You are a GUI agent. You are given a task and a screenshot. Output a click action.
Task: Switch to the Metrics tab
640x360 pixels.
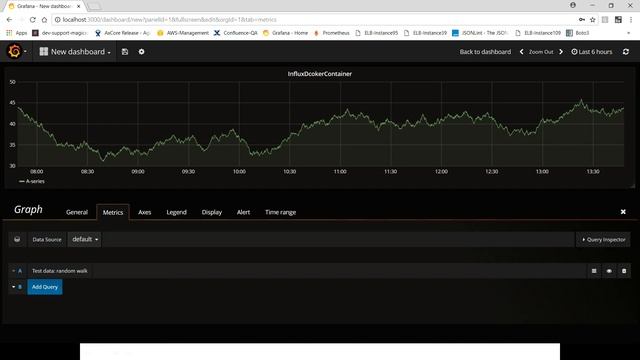(113, 212)
